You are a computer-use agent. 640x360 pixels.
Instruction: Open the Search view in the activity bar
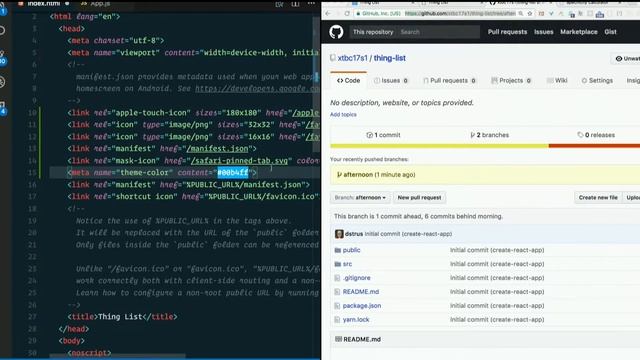tap(2, 31)
